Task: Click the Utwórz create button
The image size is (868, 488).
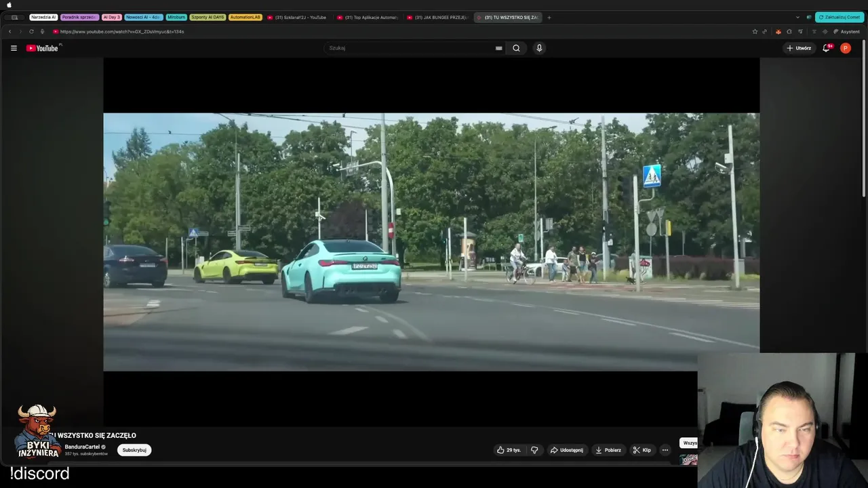Action: click(799, 48)
